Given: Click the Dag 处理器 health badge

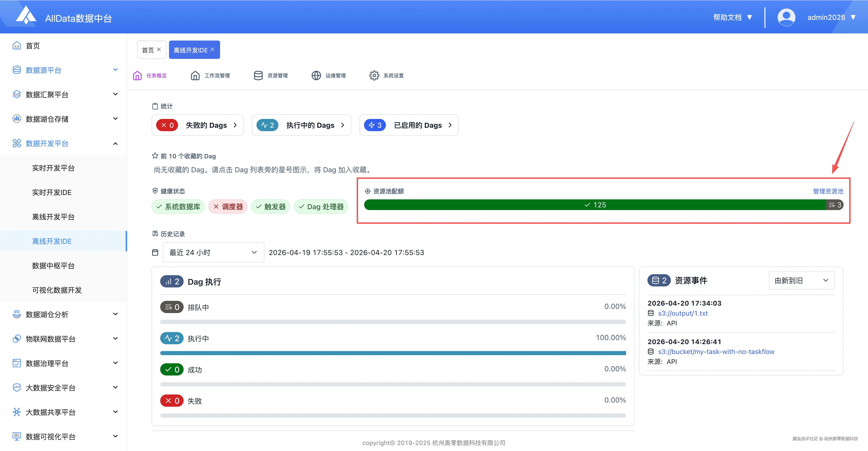Looking at the screenshot, I should tap(321, 206).
